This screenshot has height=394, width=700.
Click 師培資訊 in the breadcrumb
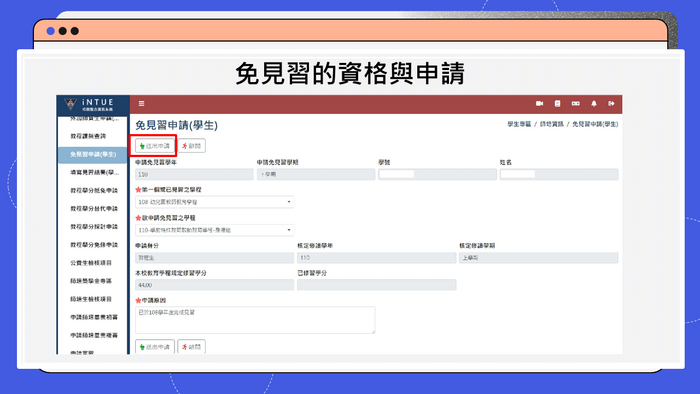pos(552,124)
